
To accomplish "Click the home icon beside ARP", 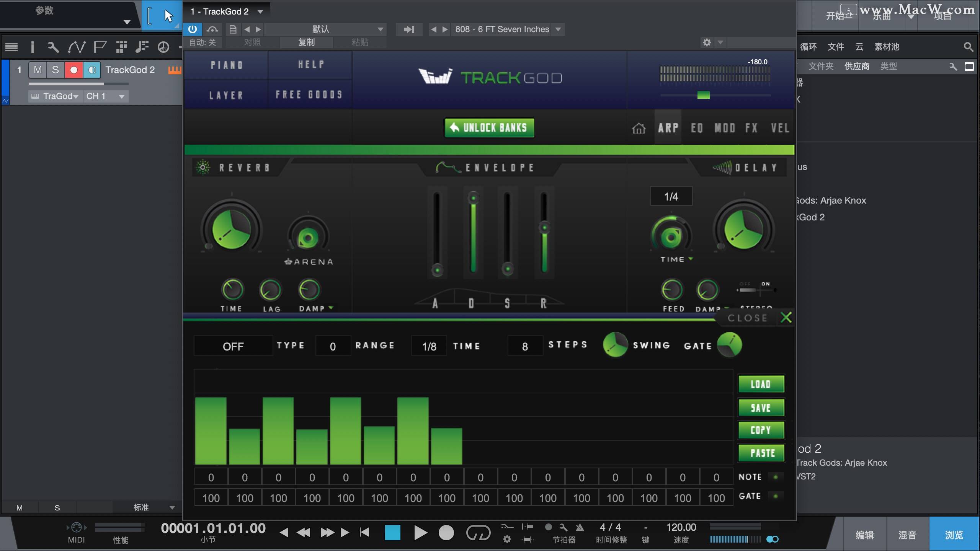I will tap(638, 128).
